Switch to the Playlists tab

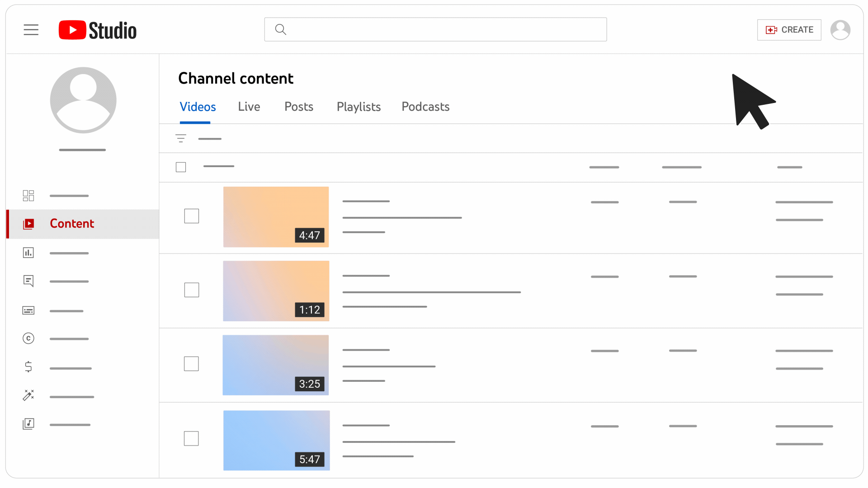click(359, 107)
